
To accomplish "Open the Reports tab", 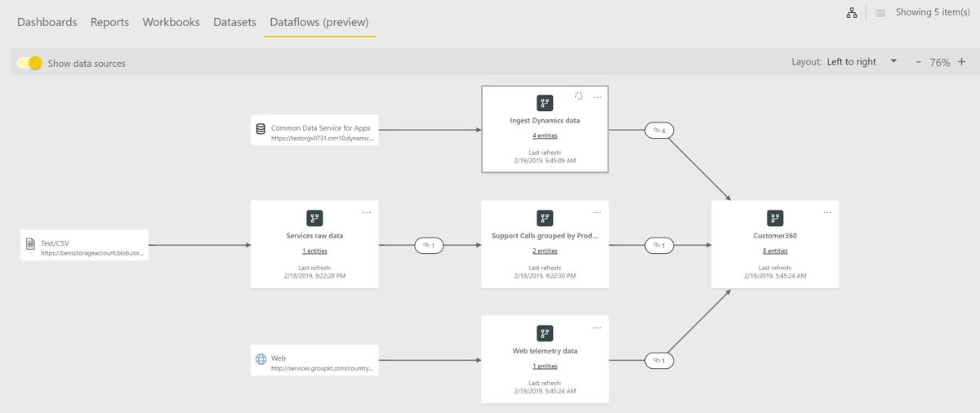I will point(109,22).
